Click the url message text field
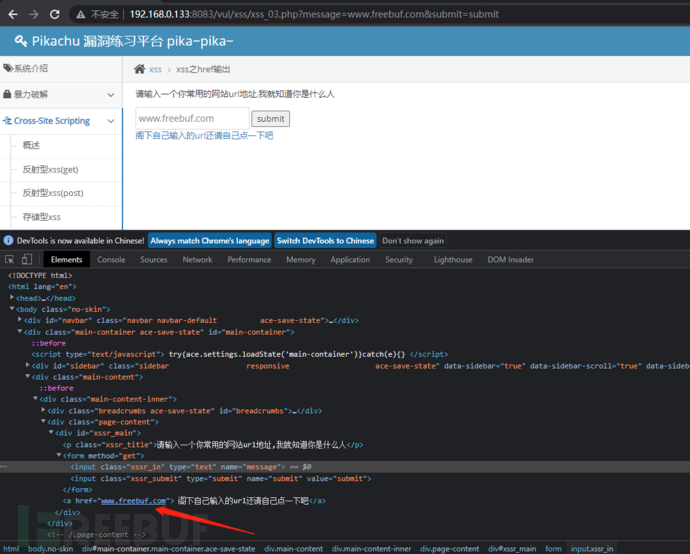Screen dimensions: 690x554 click(192, 118)
